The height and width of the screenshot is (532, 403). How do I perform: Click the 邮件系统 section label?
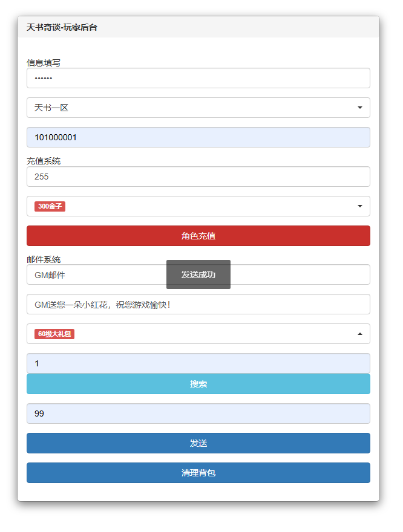coord(44,259)
